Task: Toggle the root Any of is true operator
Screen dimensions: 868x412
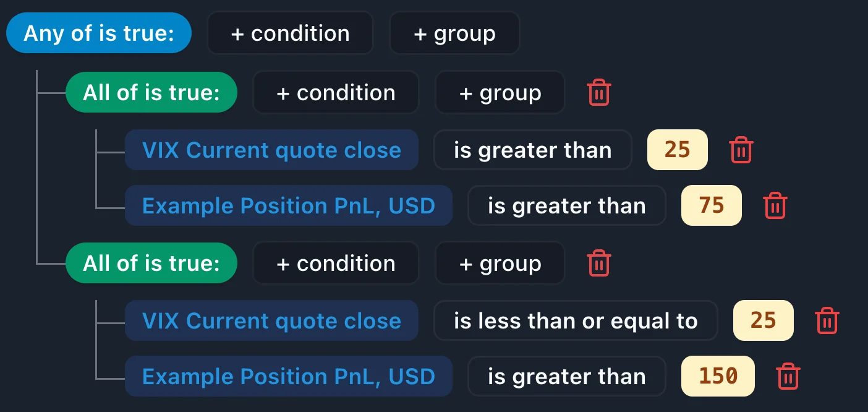Action: (x=98, y=33)
